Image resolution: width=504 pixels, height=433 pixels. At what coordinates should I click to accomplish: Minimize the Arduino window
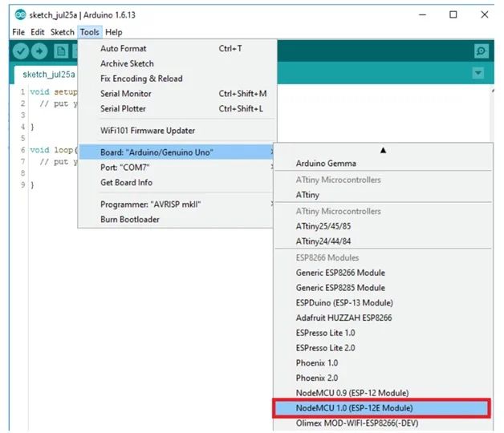pos(423,14)
